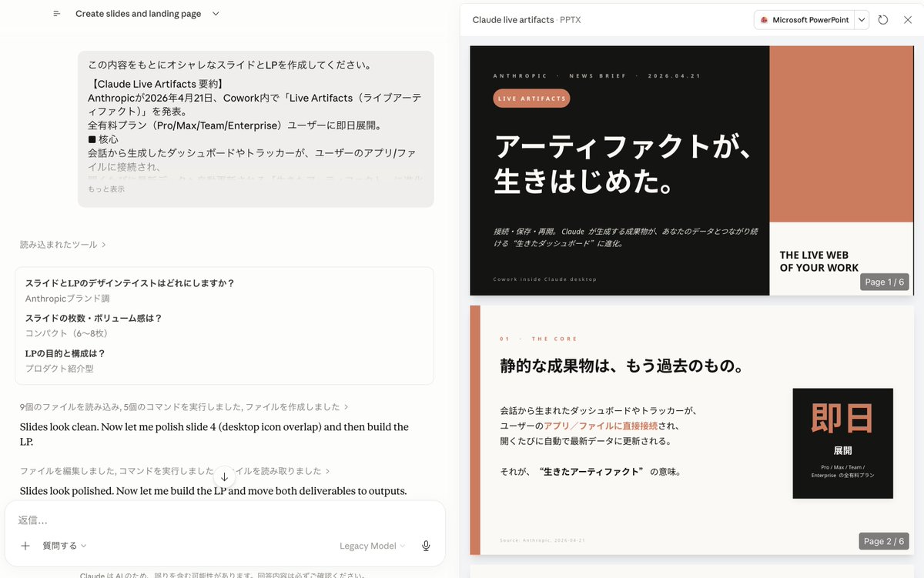This screenshot has height=578, width=924.
Task: Expand the files read and commands executed summary
Action: click(x=184, y=406)
